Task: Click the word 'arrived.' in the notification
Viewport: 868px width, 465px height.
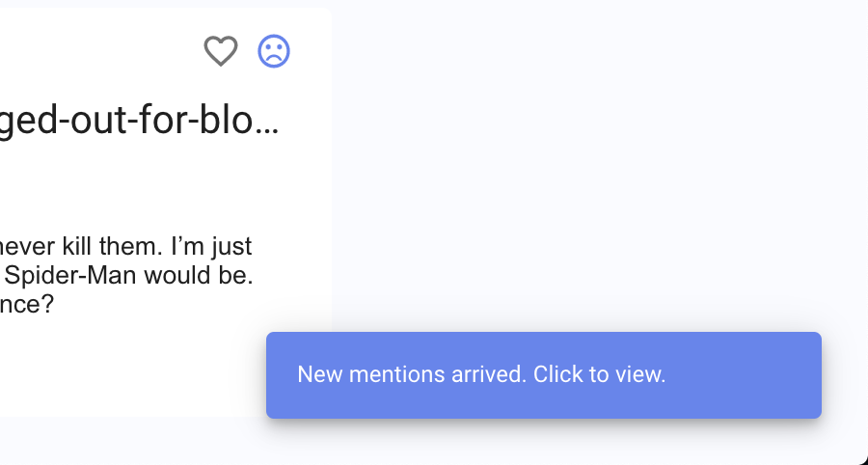Action: click(489, 374)
